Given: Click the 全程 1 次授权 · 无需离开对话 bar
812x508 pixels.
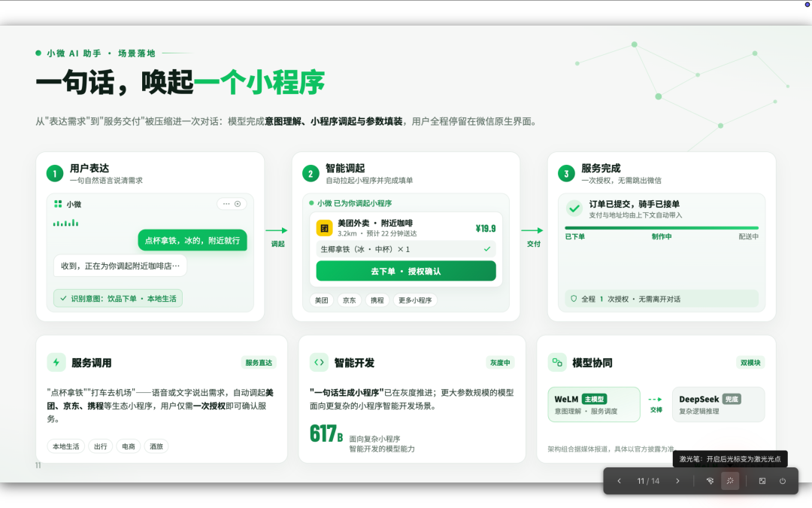Looking at the screenshot, I should tap(662, 299).
